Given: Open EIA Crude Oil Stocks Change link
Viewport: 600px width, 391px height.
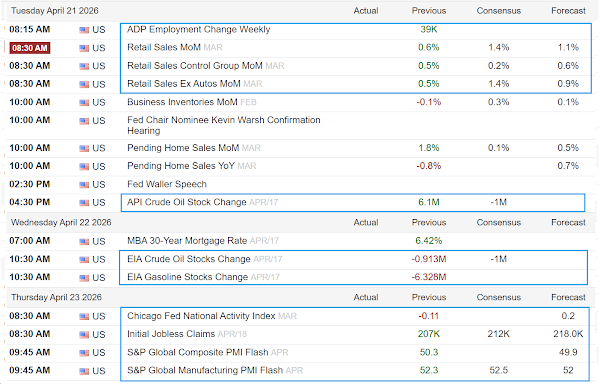Looking at the screenshot, I should (189, 259).
